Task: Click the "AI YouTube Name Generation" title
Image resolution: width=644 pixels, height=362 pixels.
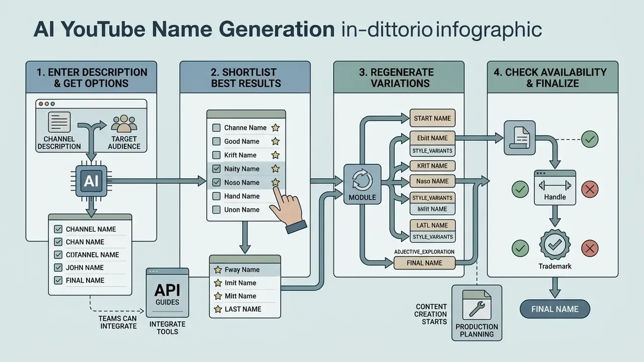Action: coord(184,30)
